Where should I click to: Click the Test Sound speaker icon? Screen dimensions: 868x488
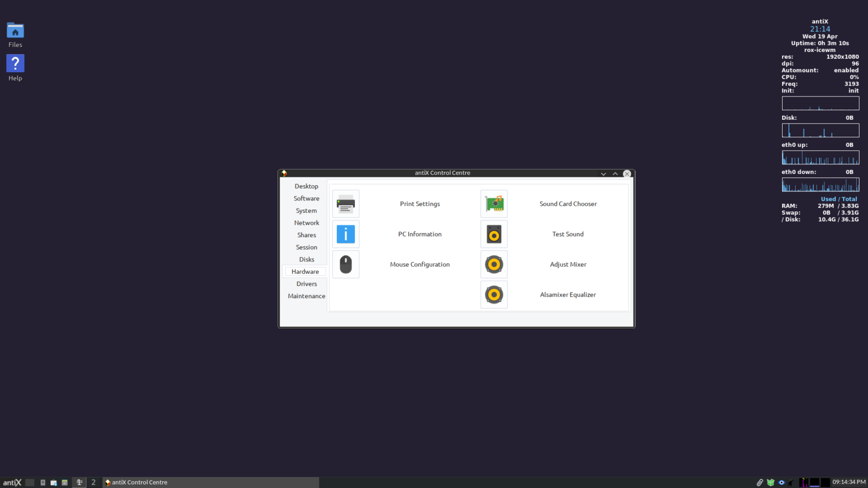coord(494,234)
